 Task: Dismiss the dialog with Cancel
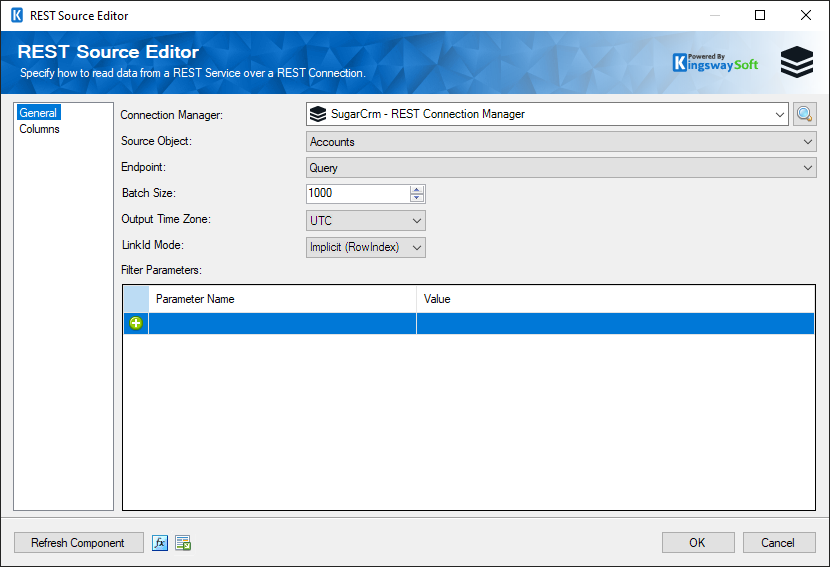(x=779, y=543)
